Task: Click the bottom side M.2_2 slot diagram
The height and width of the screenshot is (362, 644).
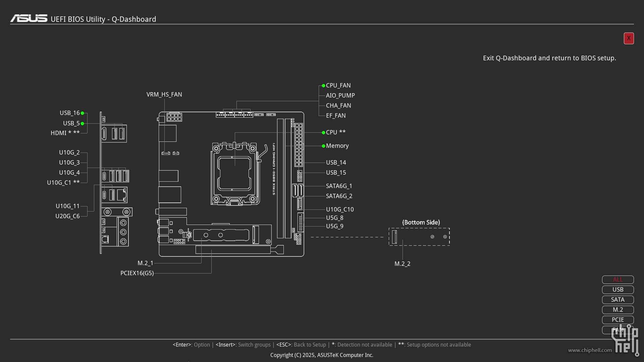Action: pyautogui.click(x=419, y=237)
